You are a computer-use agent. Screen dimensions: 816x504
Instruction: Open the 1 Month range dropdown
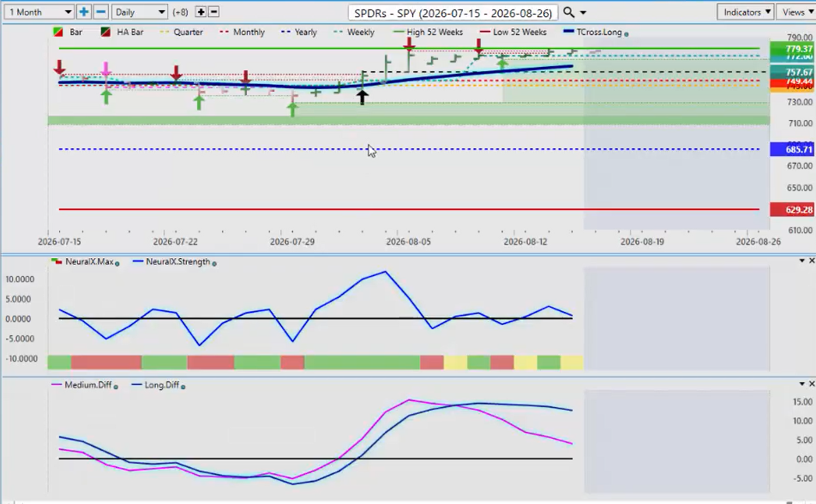click(x=39, y=12)
